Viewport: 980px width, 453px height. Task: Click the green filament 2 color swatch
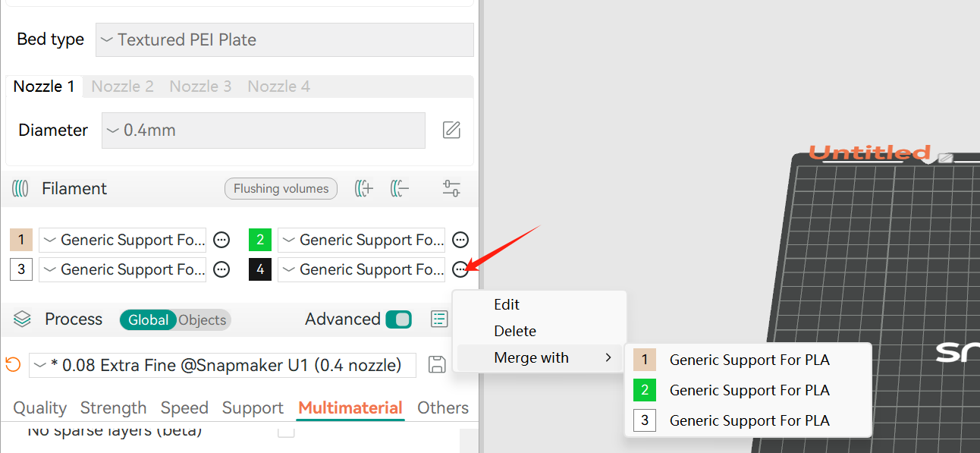[x=260, y=241]
